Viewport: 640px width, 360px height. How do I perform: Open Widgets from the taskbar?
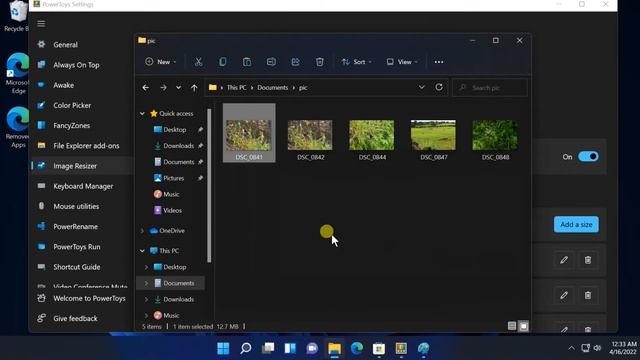290,348
